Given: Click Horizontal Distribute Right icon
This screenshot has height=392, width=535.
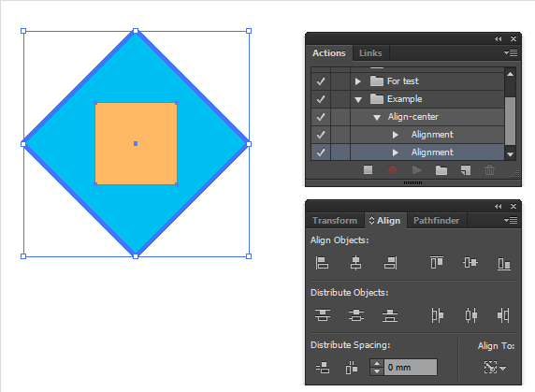Looking at the screenshot, I should pos(503,315).
